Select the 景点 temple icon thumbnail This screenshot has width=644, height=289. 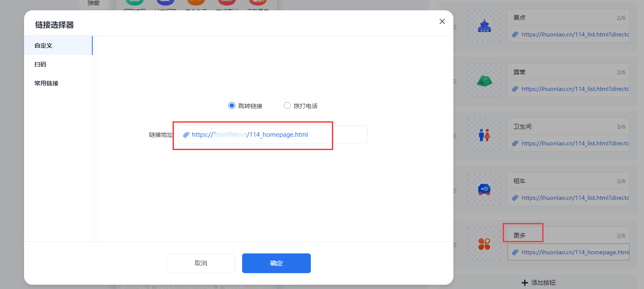click(x=484, y=26)
